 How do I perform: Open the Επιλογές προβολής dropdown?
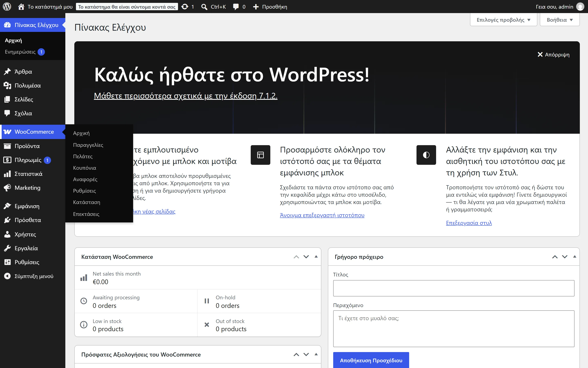(503, 20)
